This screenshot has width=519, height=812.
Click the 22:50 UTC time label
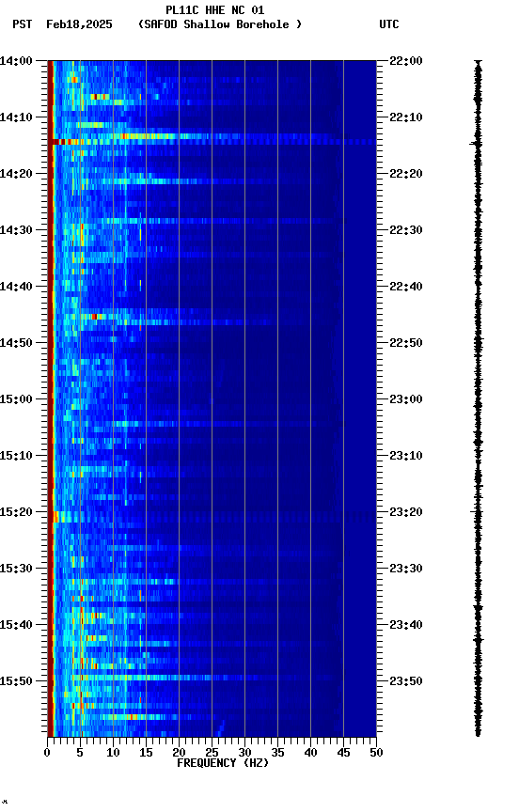406,343
